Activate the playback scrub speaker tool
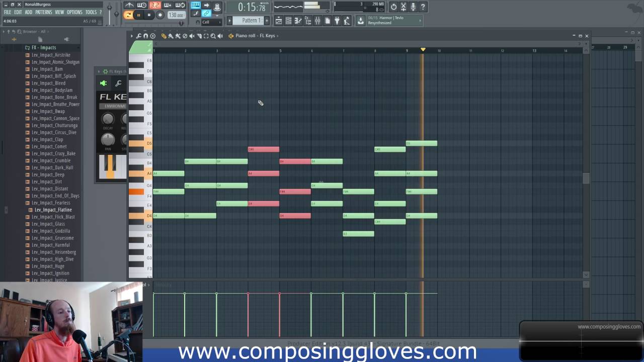This screenshot has height=362, width=644. click(x=220, y=36)
